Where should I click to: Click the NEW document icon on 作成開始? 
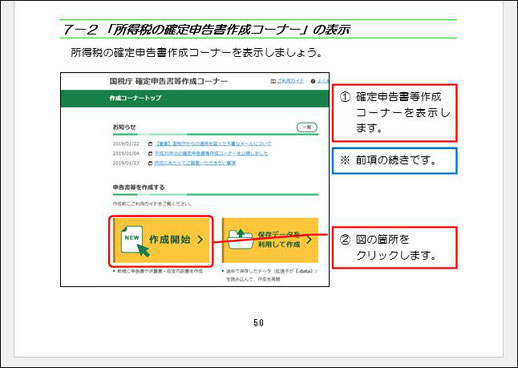[132, 239]
